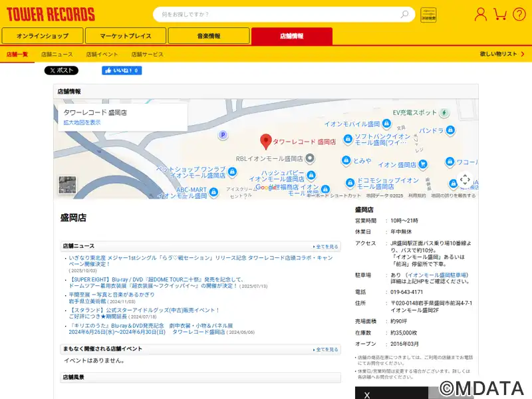Focus the 何をお探しですか search field
This screenshot has width=532, height=399.
[x=276, y=15]
